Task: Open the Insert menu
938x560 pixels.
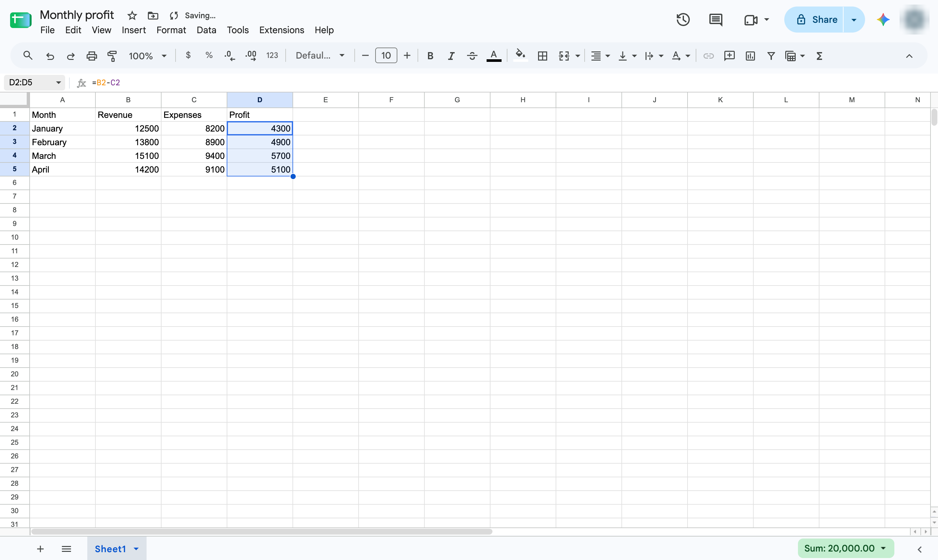Action: (134, 30)
